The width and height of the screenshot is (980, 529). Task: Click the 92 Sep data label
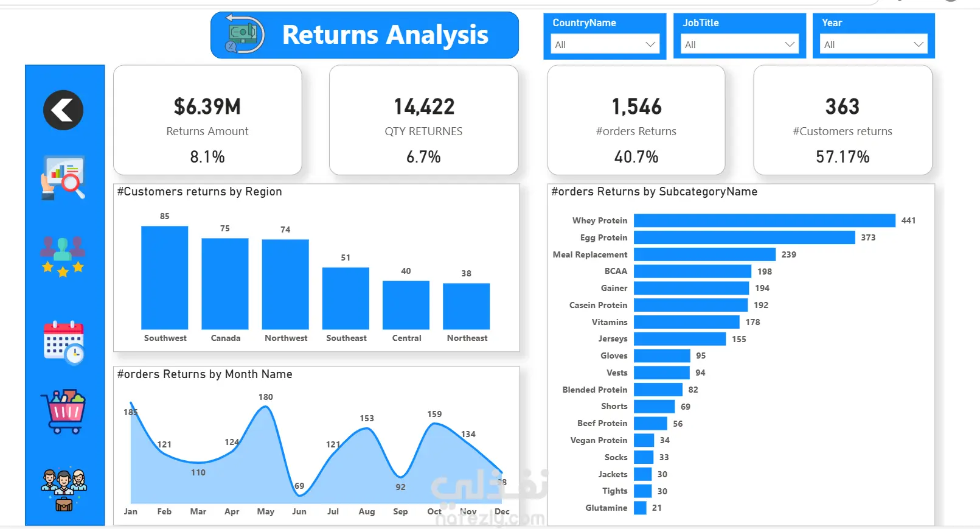tap(400, 487)
